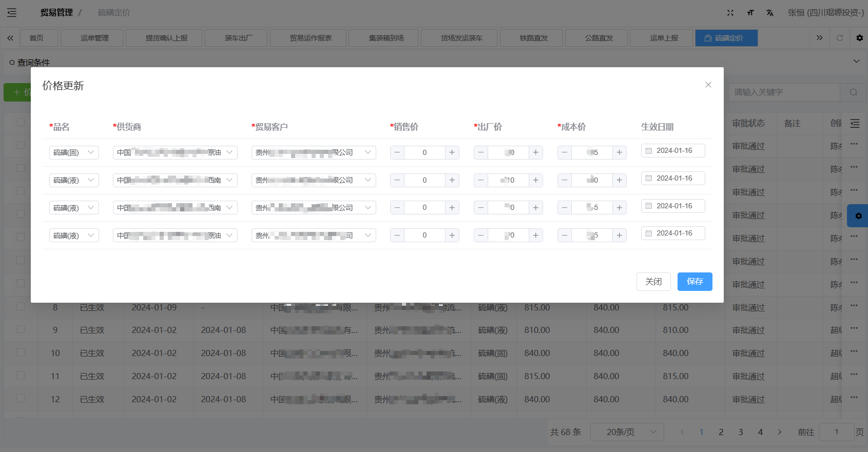Open the language translation icon
The height and width of the screenshot is (452, 868).
coord(769,13)
